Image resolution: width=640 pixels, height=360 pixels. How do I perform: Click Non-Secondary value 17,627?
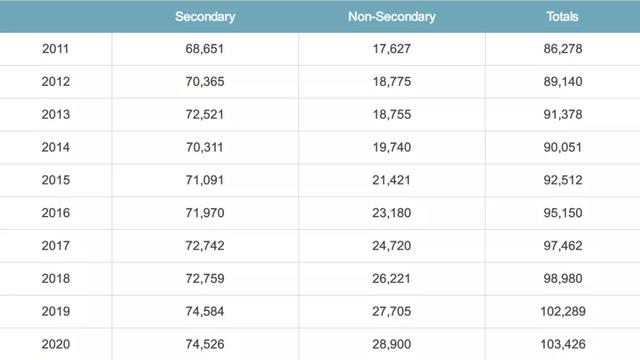[x=391, y=49]
